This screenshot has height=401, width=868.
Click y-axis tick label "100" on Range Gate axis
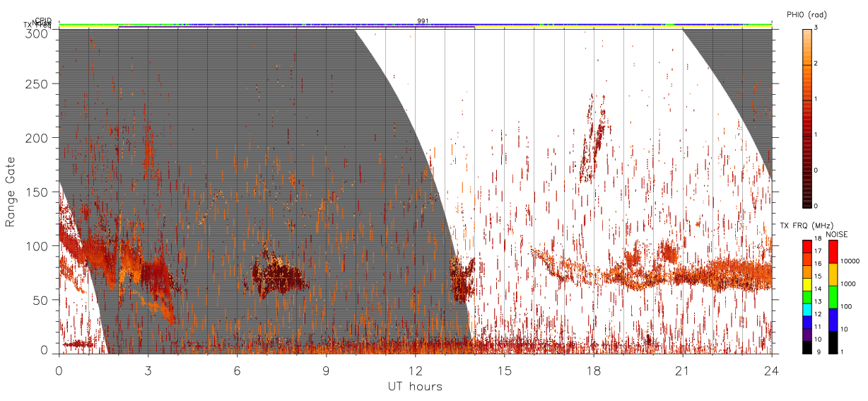coord(39,246)
